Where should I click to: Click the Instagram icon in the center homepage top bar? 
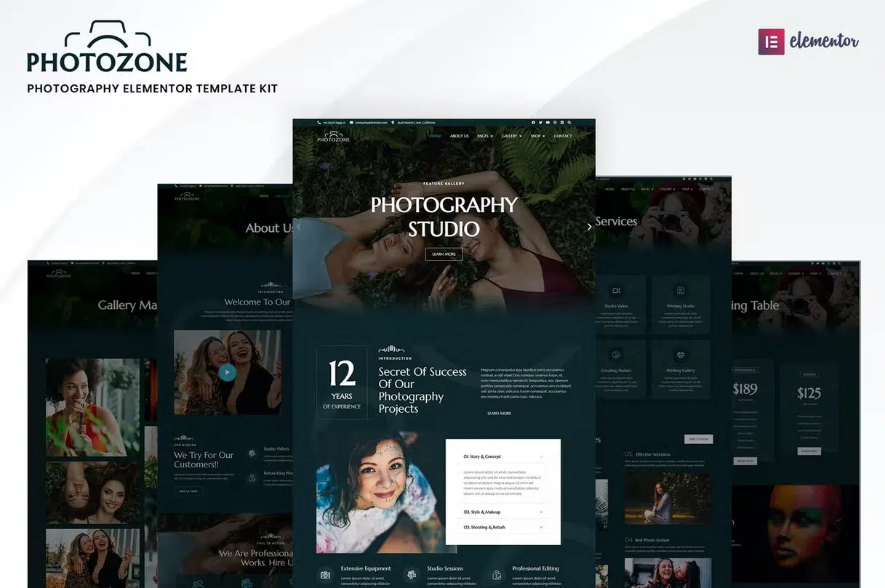555,123
